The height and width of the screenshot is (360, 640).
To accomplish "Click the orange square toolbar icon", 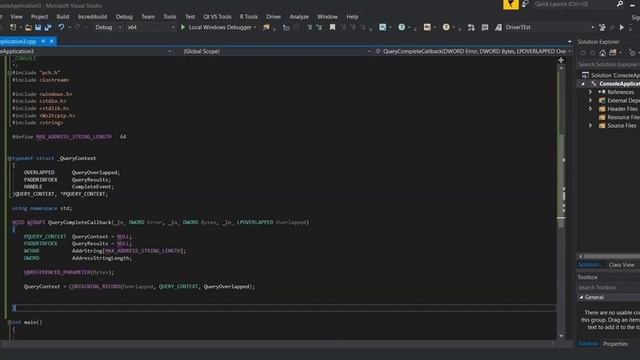I will pyautogui.click(x=427, y=27).
